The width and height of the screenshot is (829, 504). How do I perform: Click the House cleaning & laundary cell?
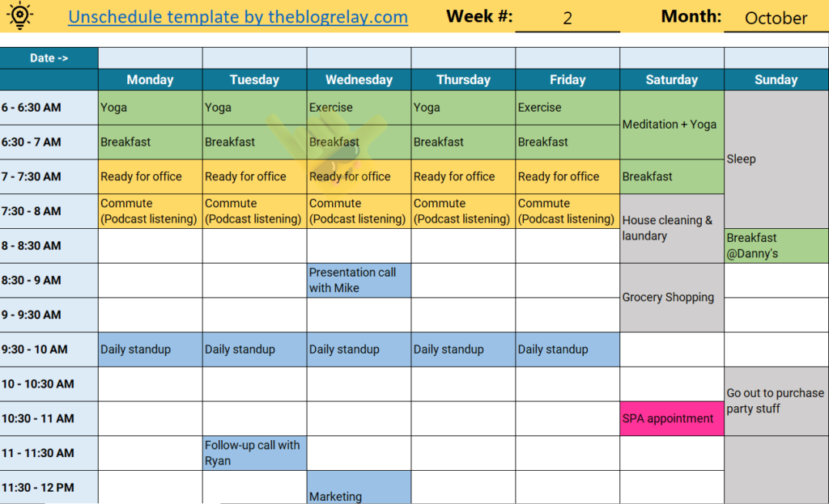point(672,228)
